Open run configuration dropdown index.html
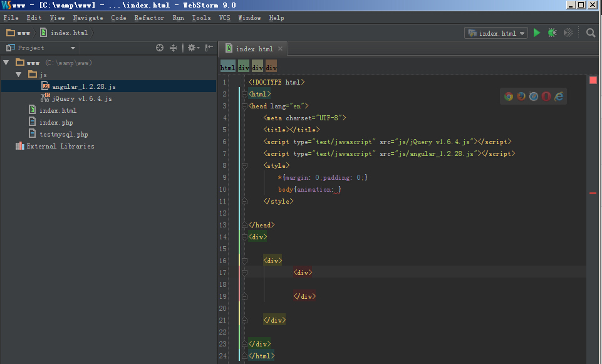The height and width of the screenshot is (364, 602). click(496, 33)
